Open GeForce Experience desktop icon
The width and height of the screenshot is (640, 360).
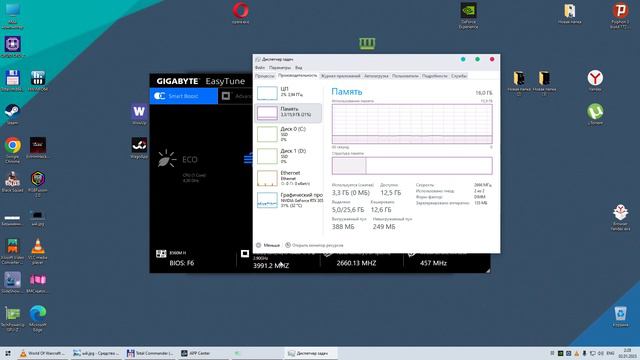pyautogui.click(x=468, y=16)
